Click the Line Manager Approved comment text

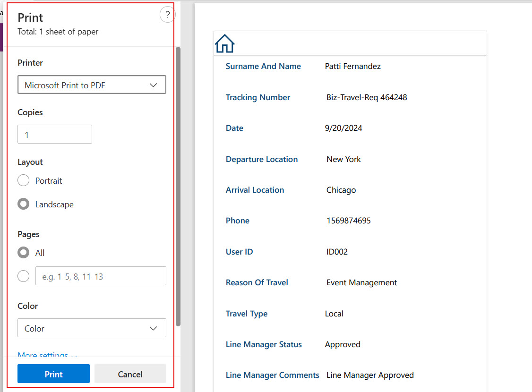[x=370, y=375]
